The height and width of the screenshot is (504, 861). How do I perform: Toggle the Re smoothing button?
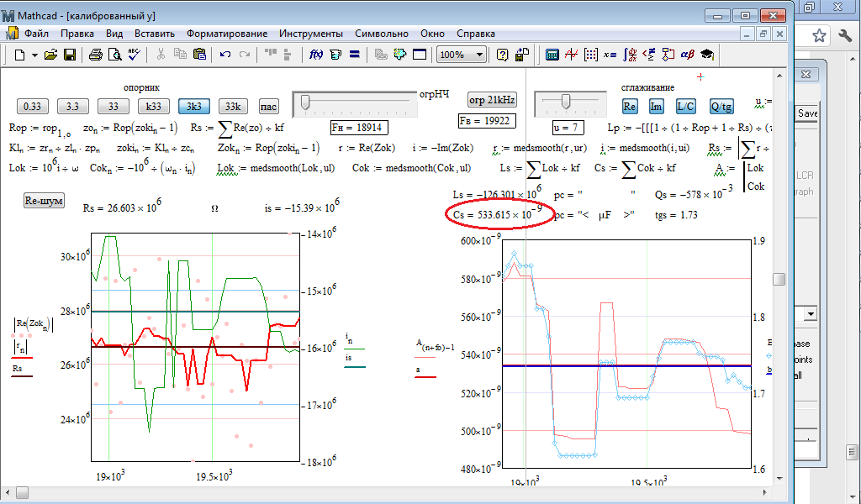(x=631, y=106)
